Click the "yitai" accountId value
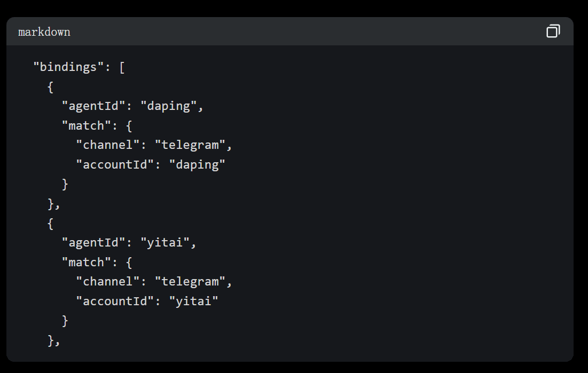This screenshot has width=588, height=373. point(193,301)
